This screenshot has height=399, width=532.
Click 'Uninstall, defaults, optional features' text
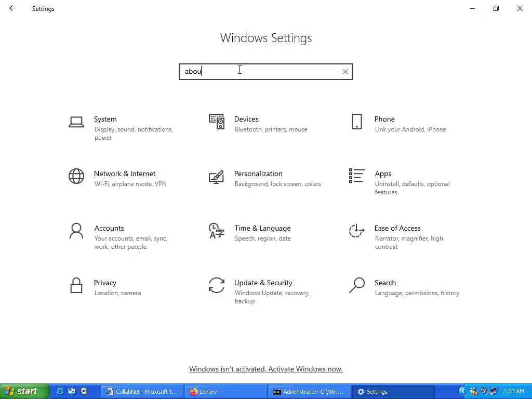coord(412,188)
